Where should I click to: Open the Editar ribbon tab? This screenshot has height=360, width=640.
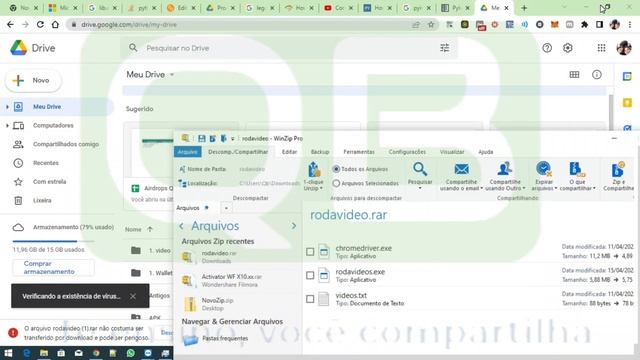pyautogui.click(x=289, y=152)
